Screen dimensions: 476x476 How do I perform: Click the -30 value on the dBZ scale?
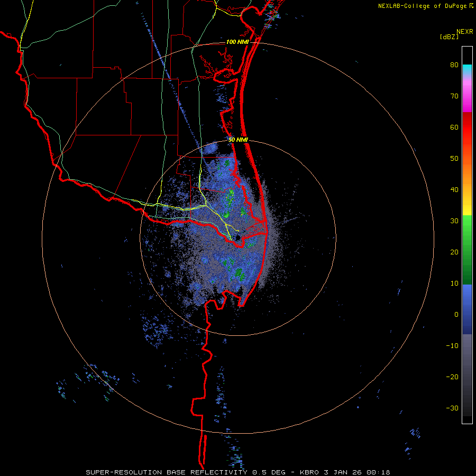point(452,408)
